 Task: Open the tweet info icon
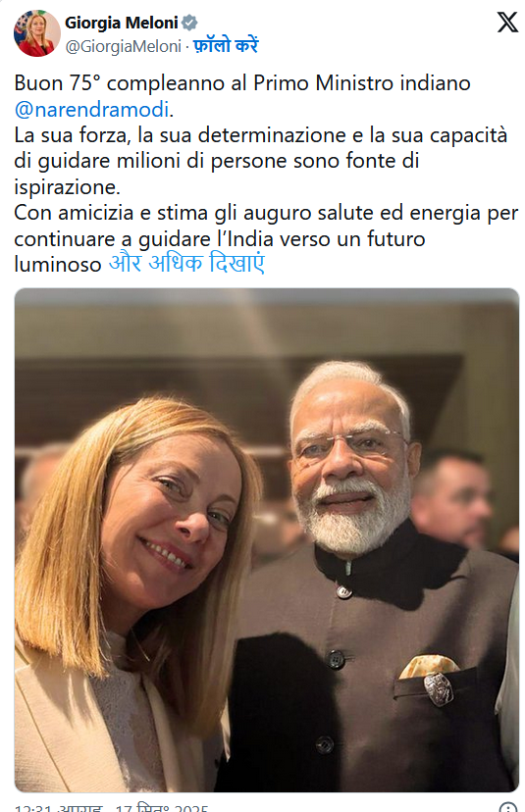(x=508, y=807)
